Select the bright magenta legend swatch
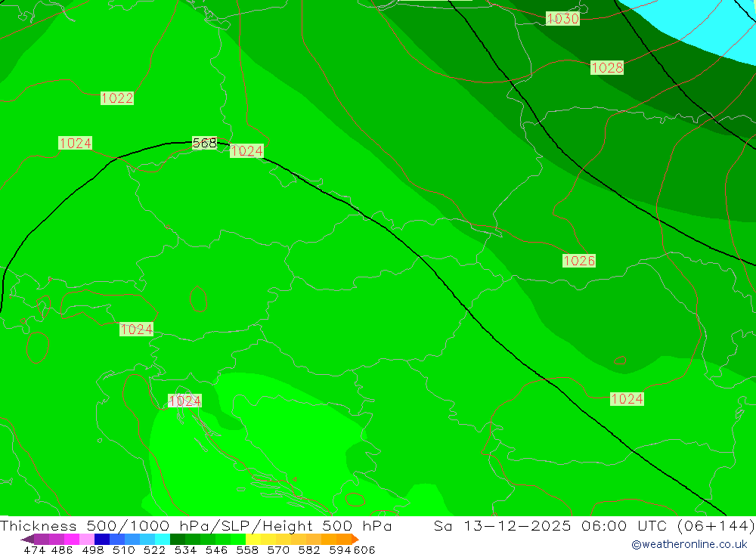Viewport: 756px width, 554px height. (x=72, y=539)
